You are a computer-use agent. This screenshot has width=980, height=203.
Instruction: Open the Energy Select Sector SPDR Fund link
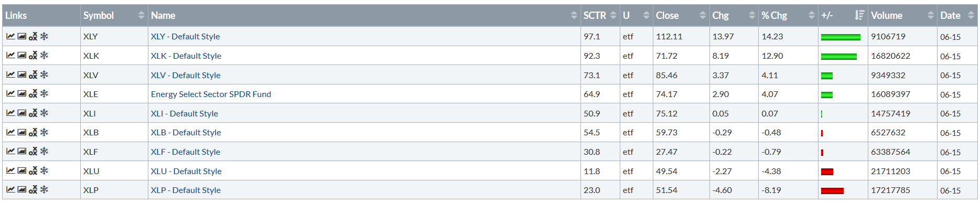click(211, 94)
